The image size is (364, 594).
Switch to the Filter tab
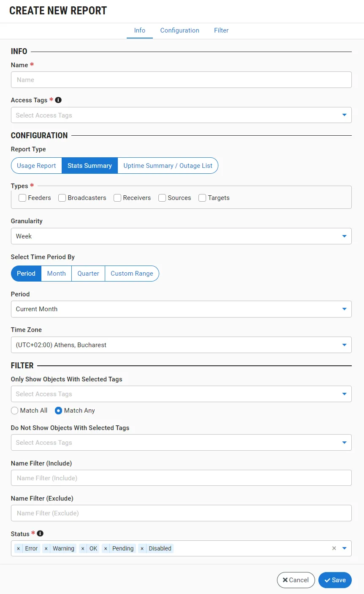point(221,30)
